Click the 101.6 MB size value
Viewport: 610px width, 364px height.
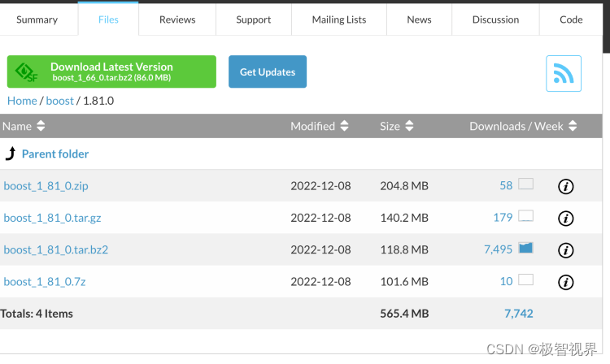(404, 281)
